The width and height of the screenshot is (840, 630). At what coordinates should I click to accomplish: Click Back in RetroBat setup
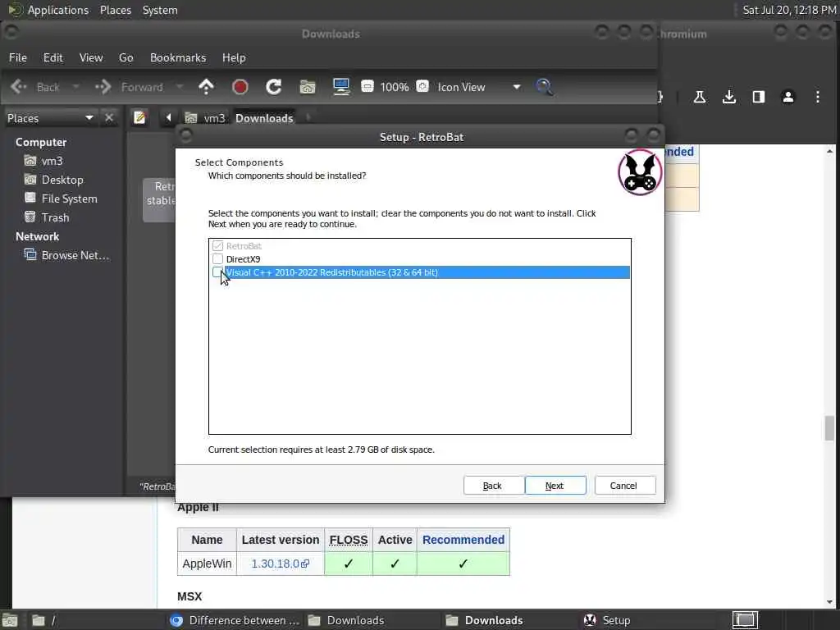[493, 486]
